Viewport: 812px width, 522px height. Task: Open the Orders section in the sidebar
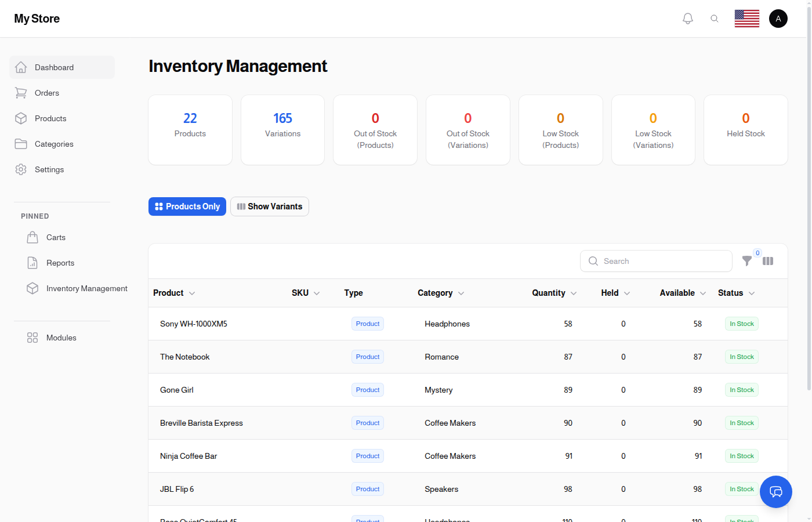point(48,93)
